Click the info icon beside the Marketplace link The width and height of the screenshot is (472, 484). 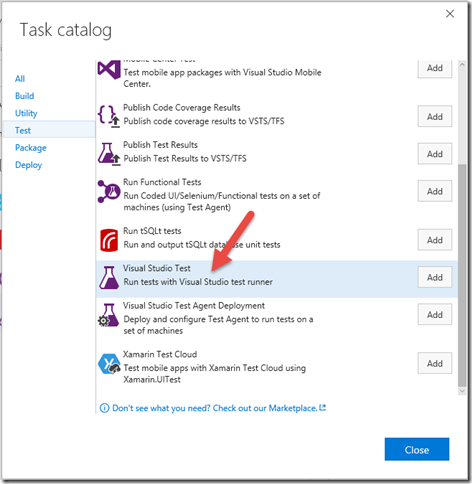(x=104, y=408)
